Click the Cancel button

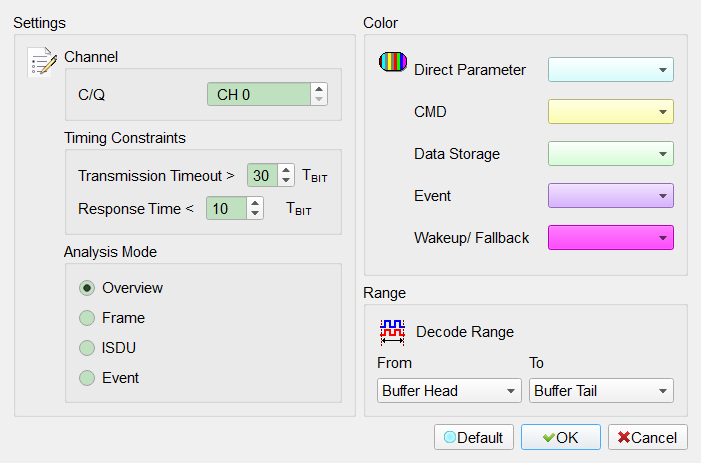(x=648, y=437)
